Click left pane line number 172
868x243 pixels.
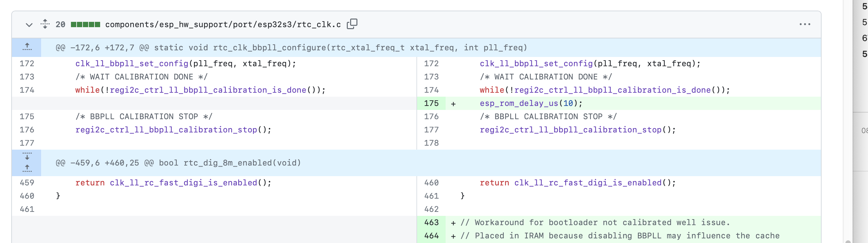click(27, 64)
